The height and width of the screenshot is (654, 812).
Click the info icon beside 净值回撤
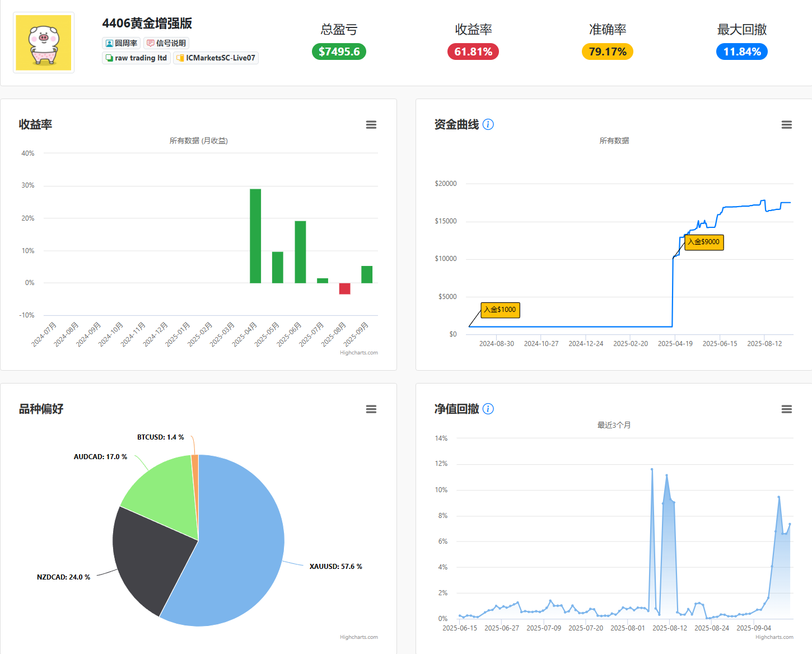[488, 409]
